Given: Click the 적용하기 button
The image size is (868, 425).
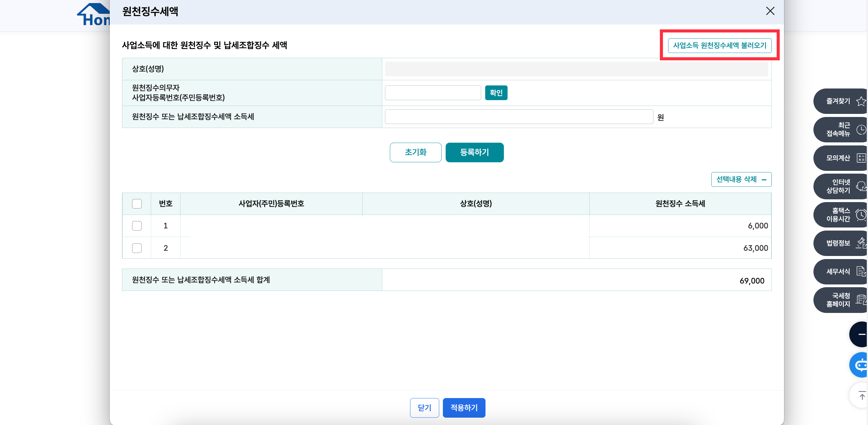Looking at the screenshot, I should (x=464, y=408).
